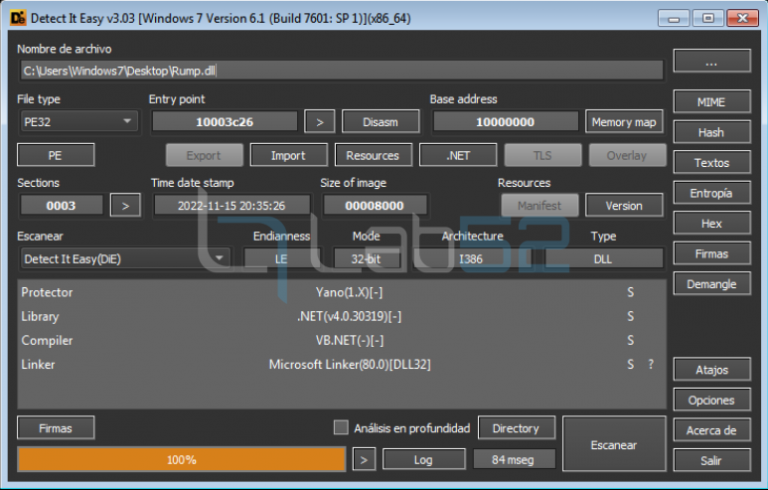
Task: Open the Entropía view
Action: 711,193
